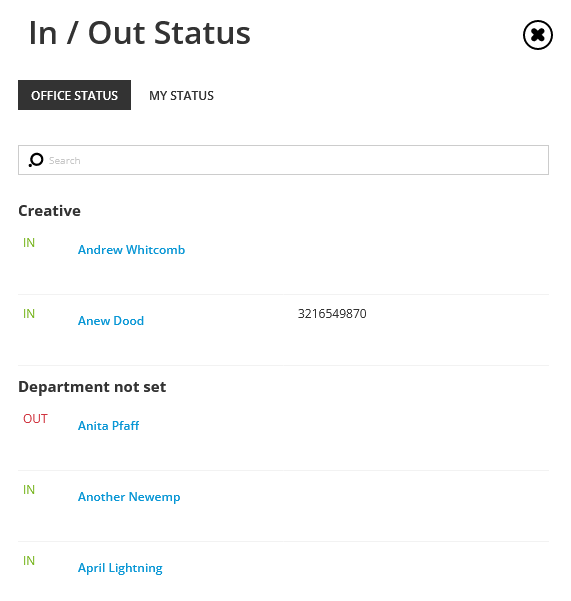571x601 pixels.
Task: Click the IN status beside Another Newemp
Action: [29, 489]
